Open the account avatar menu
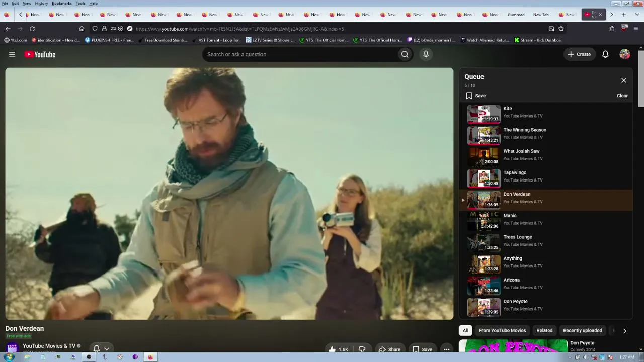The image size is (644, 362). pos(625,54)
